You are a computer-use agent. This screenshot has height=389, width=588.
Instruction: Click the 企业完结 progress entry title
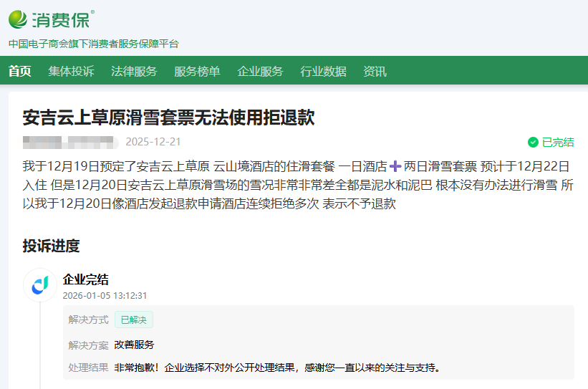point(86,279)
